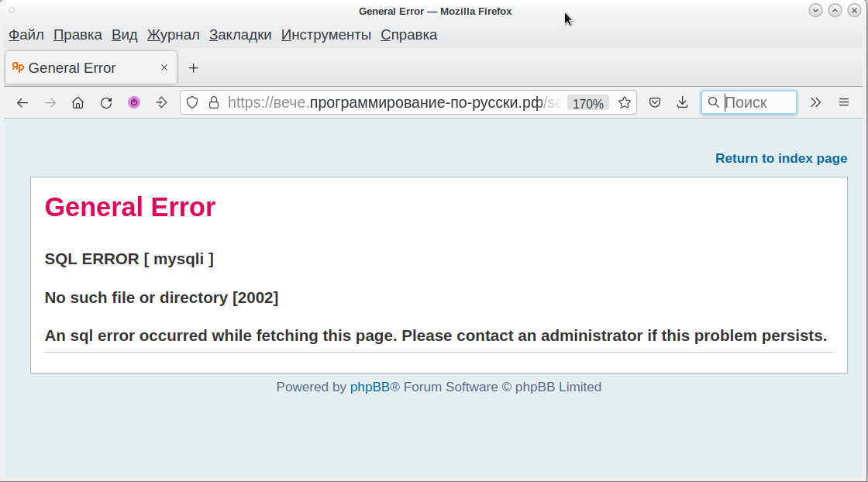This screenshot has width=868, height=482.
Task: Click the pink round extension icon
Action: tap(134, 102)
